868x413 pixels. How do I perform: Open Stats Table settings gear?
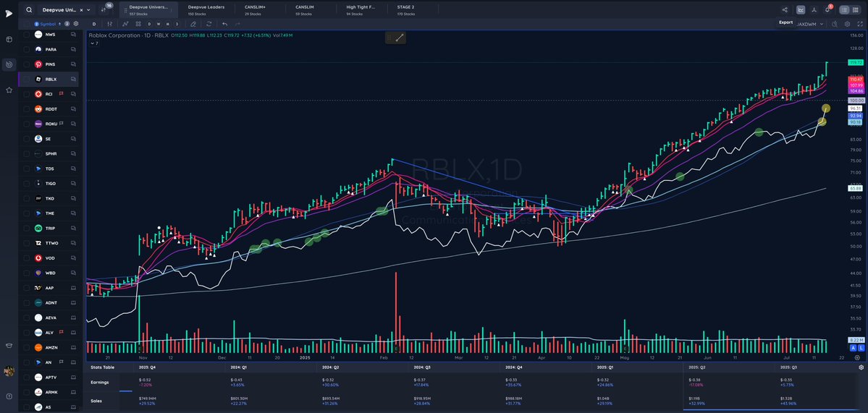coord(861,367)
